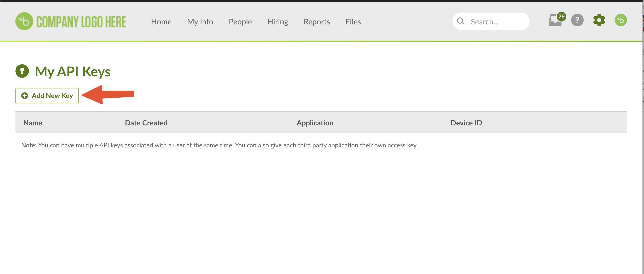Go to My Info section
Image resolution: width=644 pixels, height=274 pixels.
(200, 22)
